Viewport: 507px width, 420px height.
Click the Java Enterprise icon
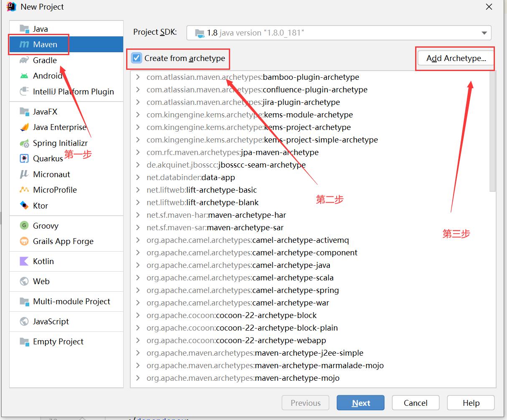click(x=24, y=127)
